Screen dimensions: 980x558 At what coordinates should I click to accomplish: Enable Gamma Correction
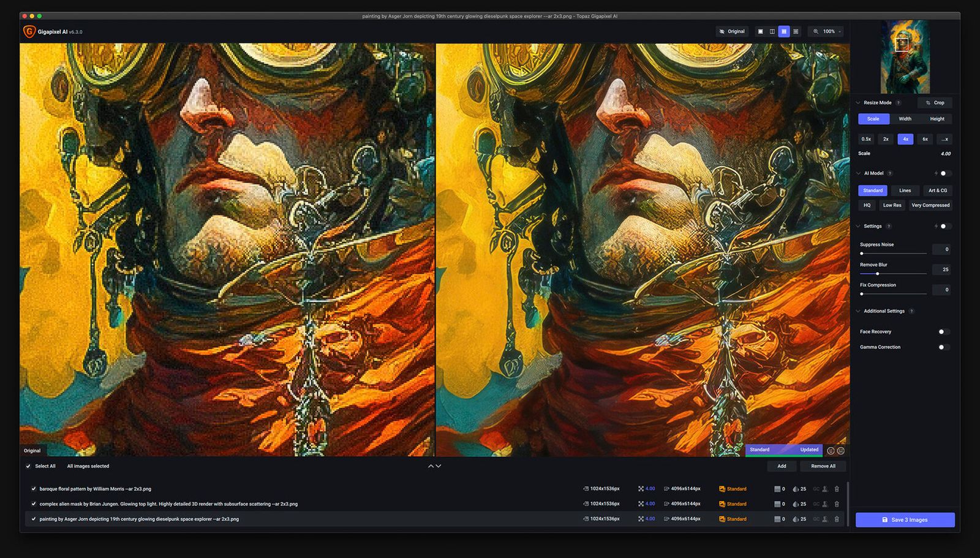pyautogui.click(x=942, y=347)
